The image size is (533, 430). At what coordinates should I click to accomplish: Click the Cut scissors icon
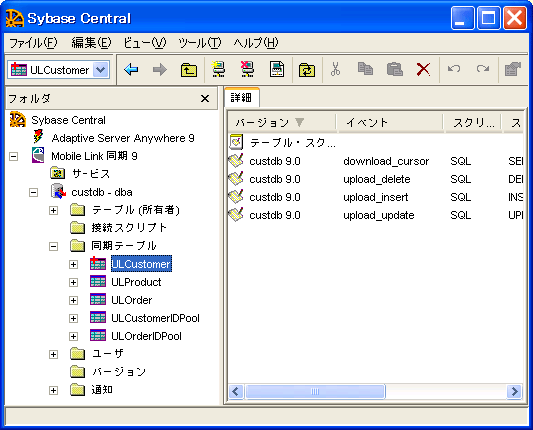point(335,69)
